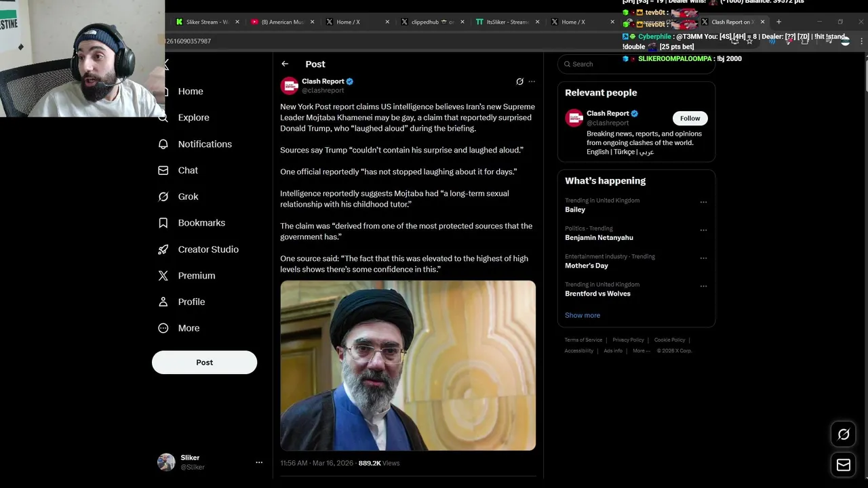Click the Search input field

tap(637, 64)
